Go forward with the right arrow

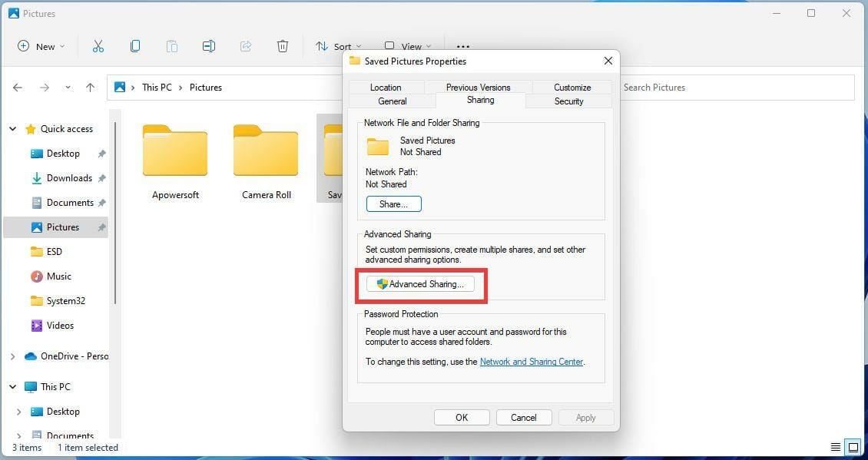pyautogui.click(x=45, y=88)
